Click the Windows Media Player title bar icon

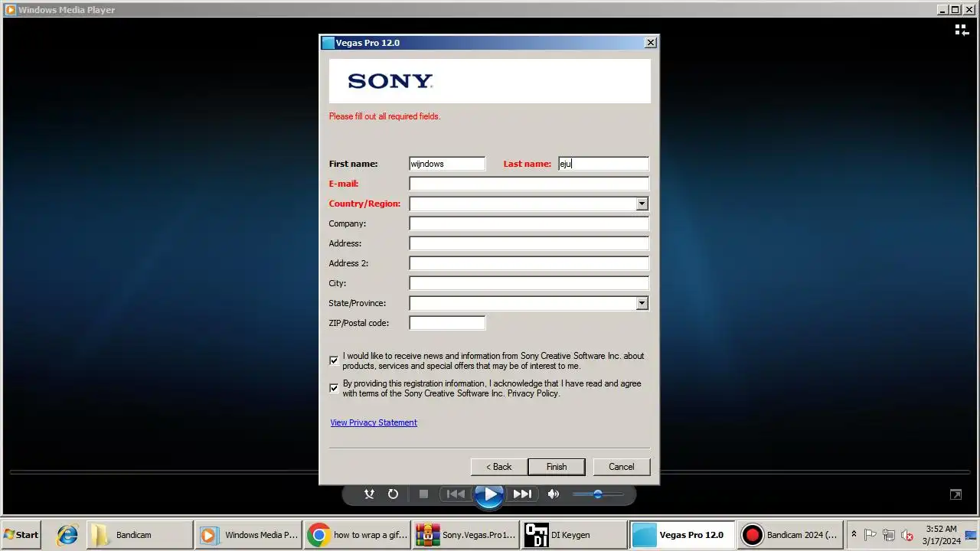(x=10, y=10)
